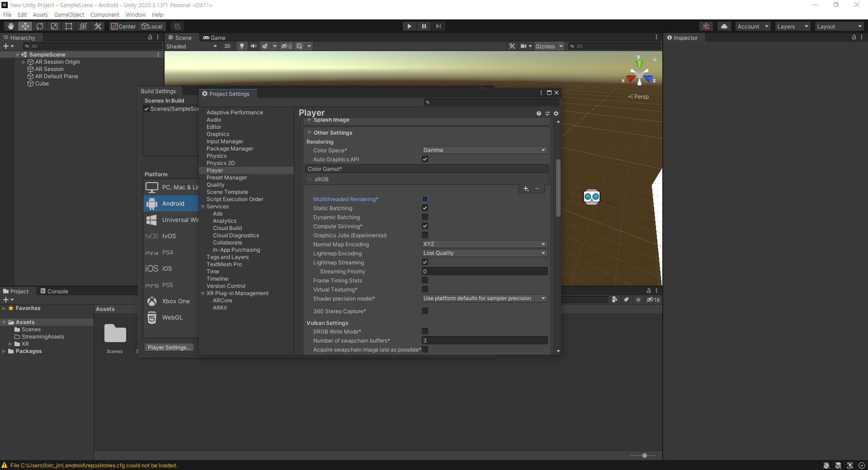Enable Graphics Jobs (Experimental)

(425, 235)
